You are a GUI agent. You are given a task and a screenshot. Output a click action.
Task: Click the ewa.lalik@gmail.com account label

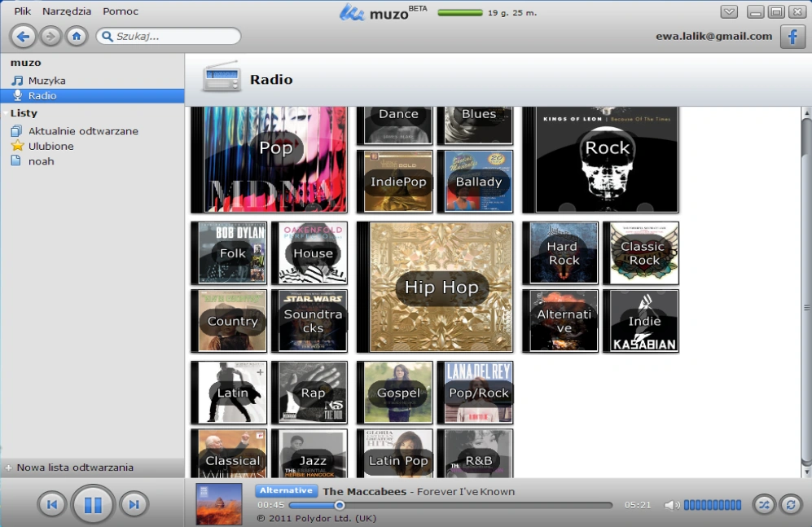[x=713, y=36]
